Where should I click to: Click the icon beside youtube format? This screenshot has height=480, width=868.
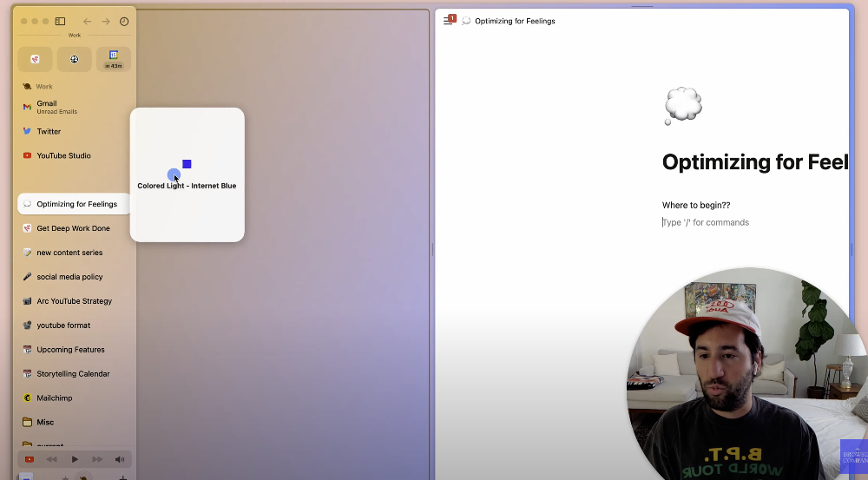coord(27,325)
